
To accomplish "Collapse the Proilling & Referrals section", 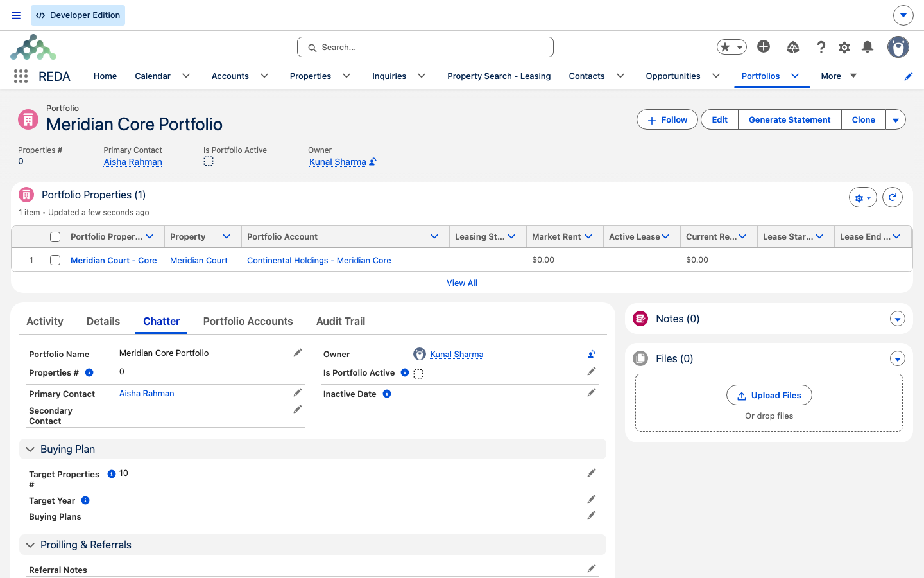I will tap(30, 545).
